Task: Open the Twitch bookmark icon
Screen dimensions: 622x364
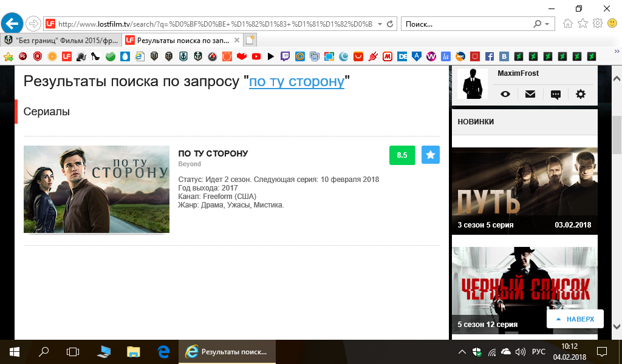Action: tap(285, 56)
